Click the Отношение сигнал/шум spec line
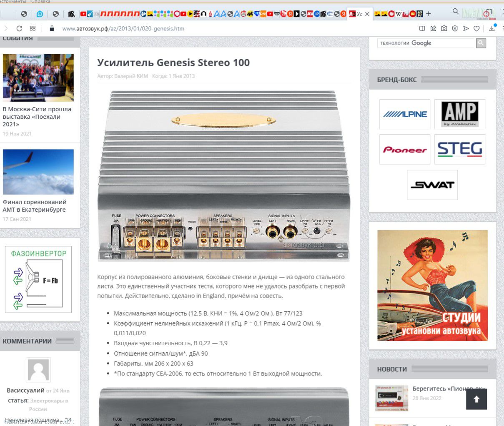504x426 pixels. tap(161, 353)
